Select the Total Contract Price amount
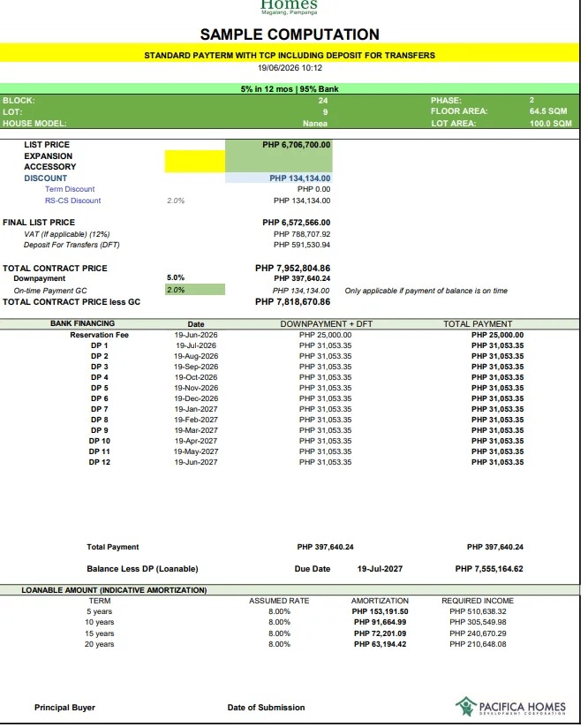The width and height of the screenshot is (588, 728). (292, 269)
